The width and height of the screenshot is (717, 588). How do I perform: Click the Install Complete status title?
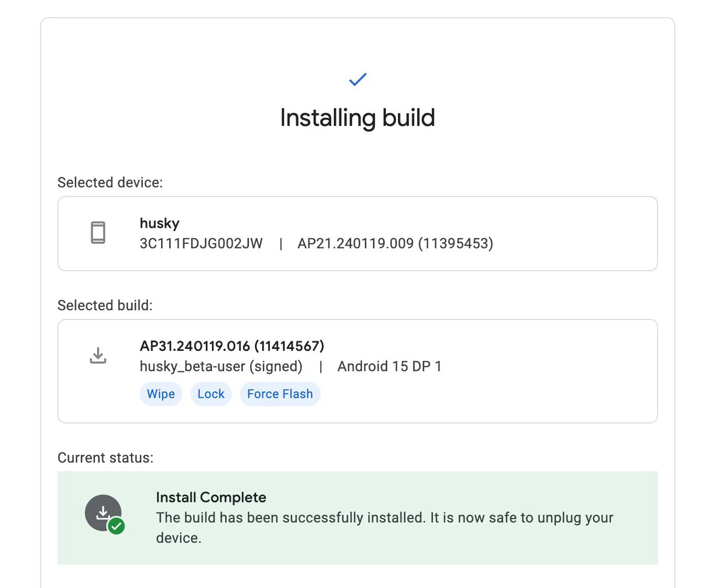tap(211, 497)
